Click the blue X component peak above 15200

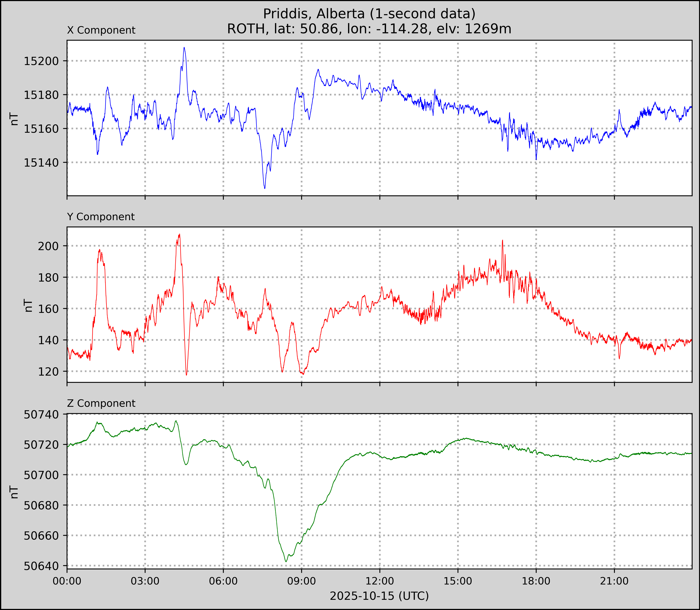click(184, 48)
